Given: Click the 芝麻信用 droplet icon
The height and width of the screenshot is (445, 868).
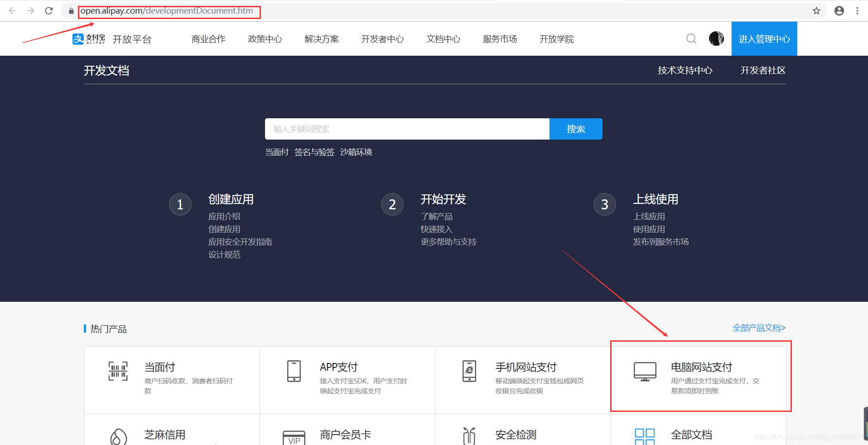Looking at the screenshot, I should coord(119,436).
